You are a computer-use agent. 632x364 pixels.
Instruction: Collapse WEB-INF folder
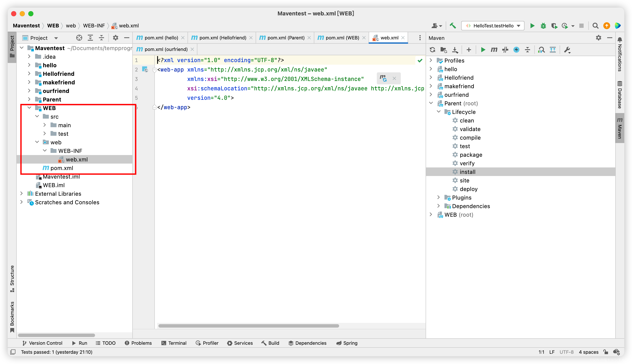45,151
